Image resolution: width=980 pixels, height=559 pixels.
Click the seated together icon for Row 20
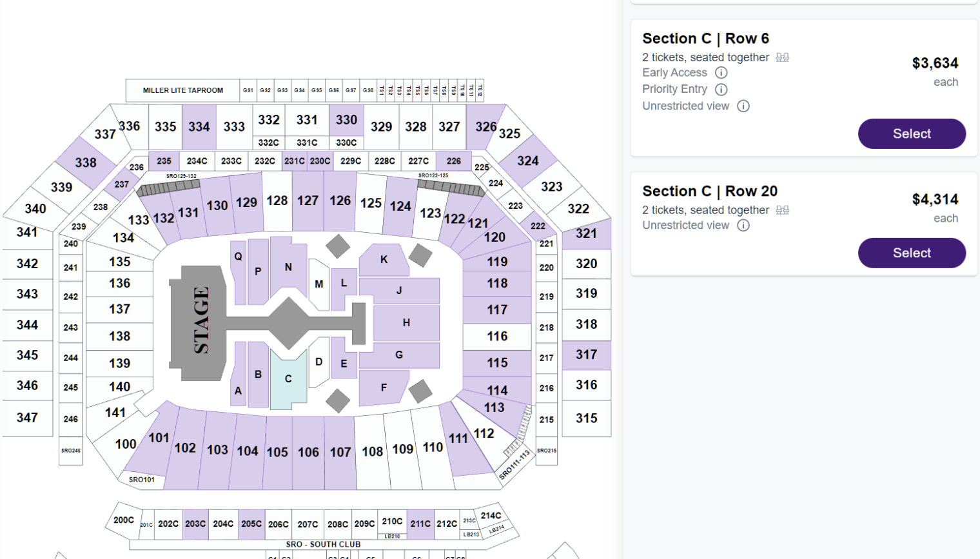click(x=783, y=210)
